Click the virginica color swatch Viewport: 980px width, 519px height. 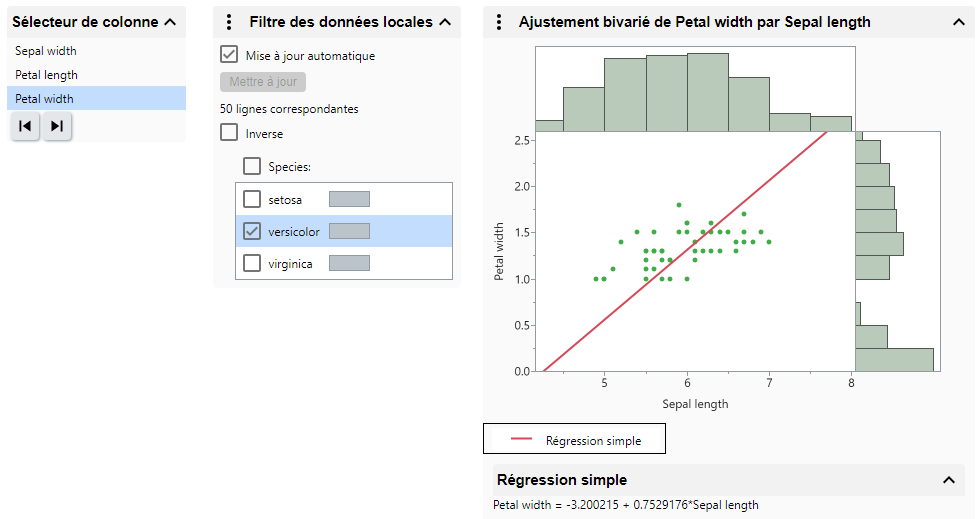point(349,264)
